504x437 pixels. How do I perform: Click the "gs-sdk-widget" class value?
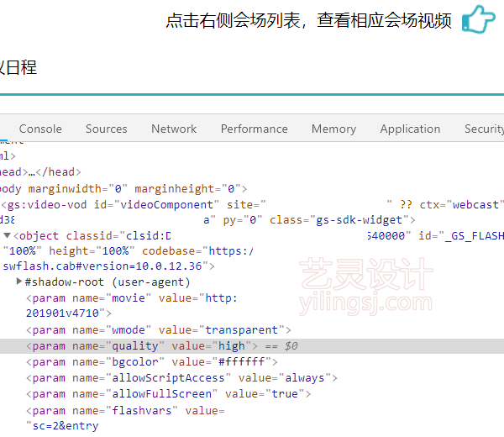359,220
